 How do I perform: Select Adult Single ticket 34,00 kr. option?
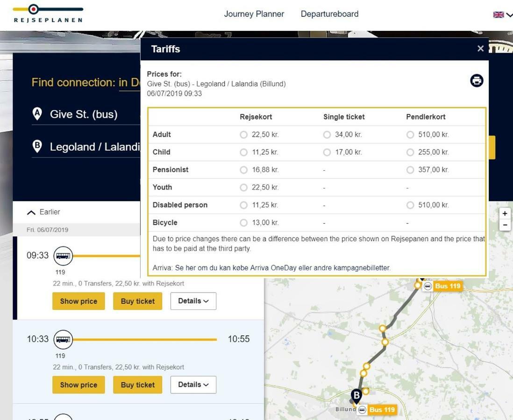pyautogui.click(x=327, y=135)
